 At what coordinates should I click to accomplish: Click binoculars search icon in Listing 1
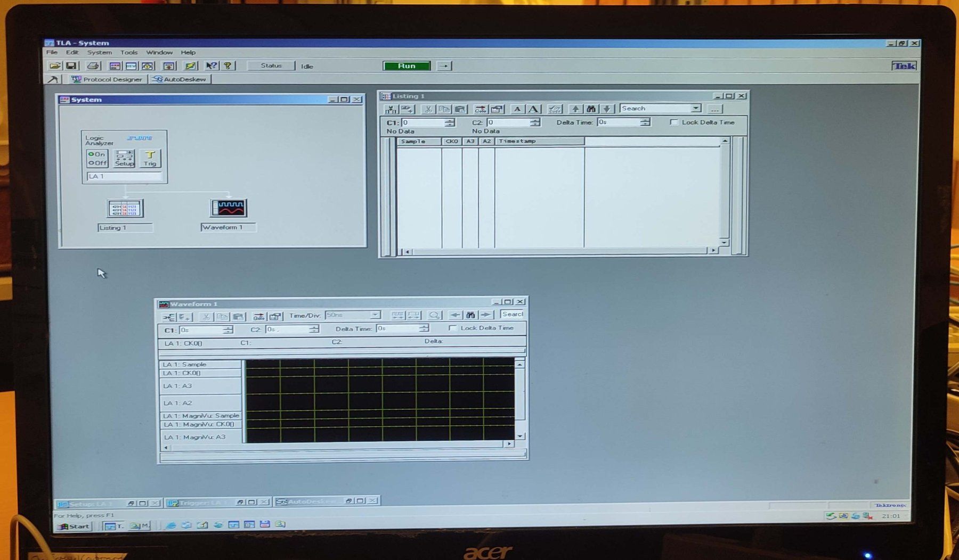coord(591,109)
